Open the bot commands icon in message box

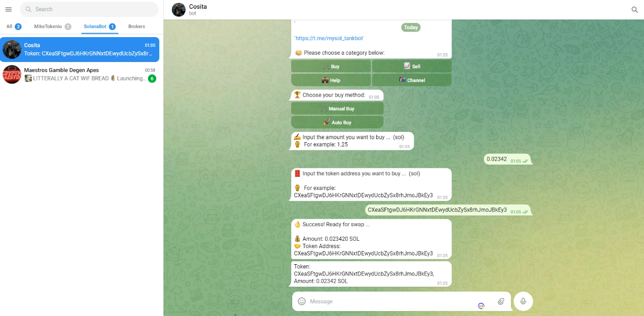[481, 306]
